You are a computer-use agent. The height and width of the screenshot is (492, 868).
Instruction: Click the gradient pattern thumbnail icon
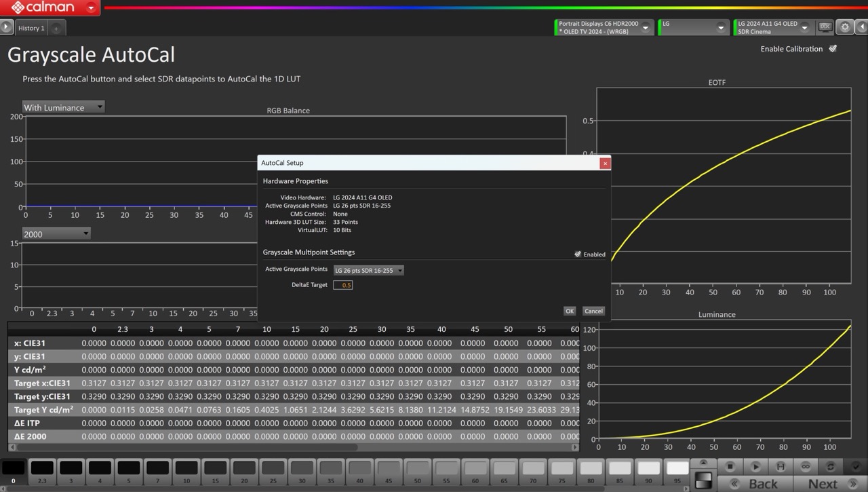coord(704,480)
